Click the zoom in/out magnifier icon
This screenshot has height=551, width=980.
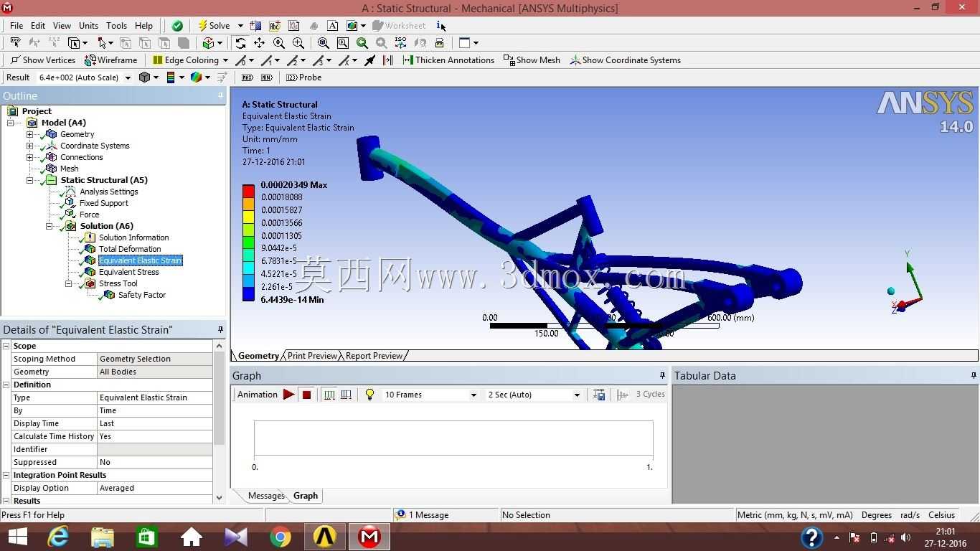[x=279, y=43]
